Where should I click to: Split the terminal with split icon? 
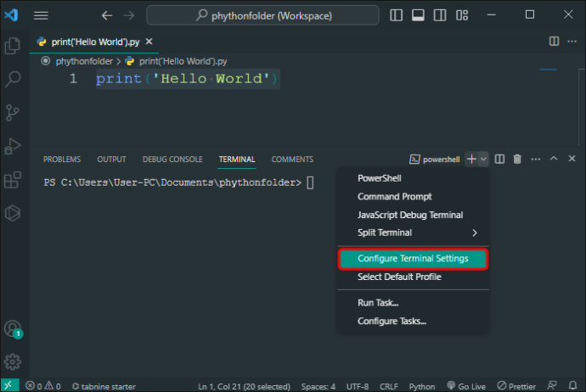tap(499, 159)
